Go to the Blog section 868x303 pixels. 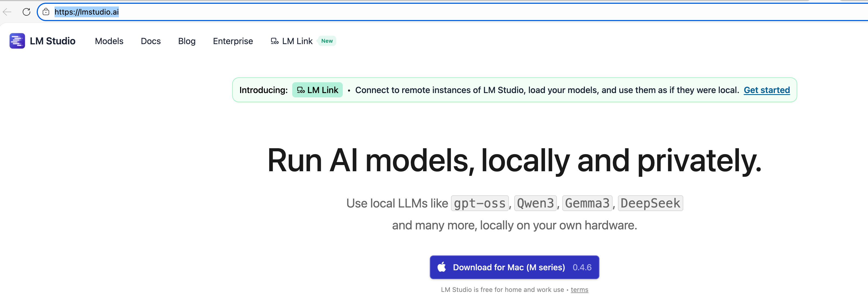[x=187, y=41]
